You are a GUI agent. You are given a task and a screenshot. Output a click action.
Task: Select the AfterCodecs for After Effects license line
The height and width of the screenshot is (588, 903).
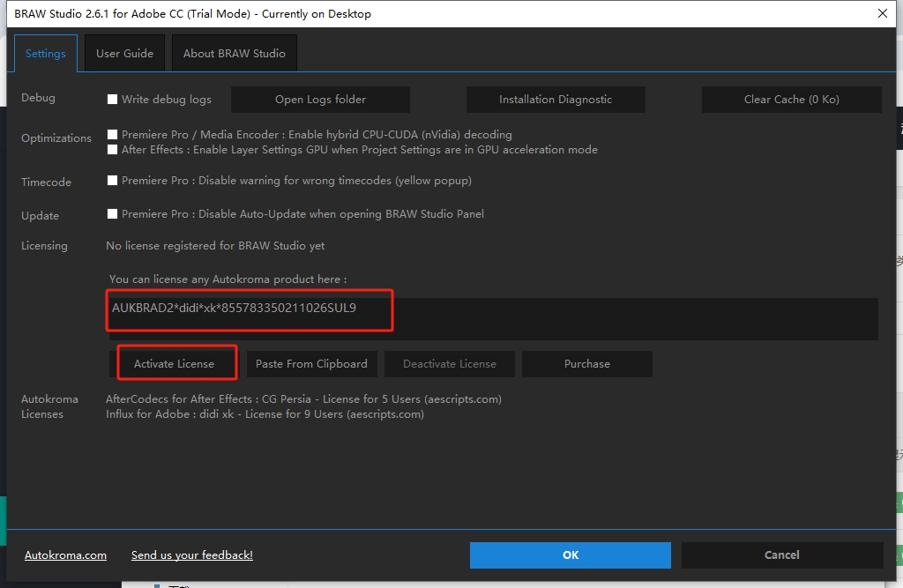303,399
